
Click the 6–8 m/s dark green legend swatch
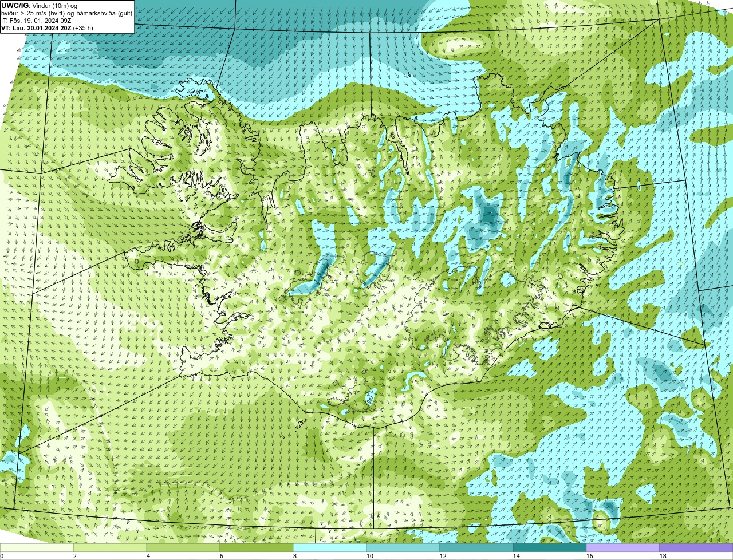click(257, 548)
